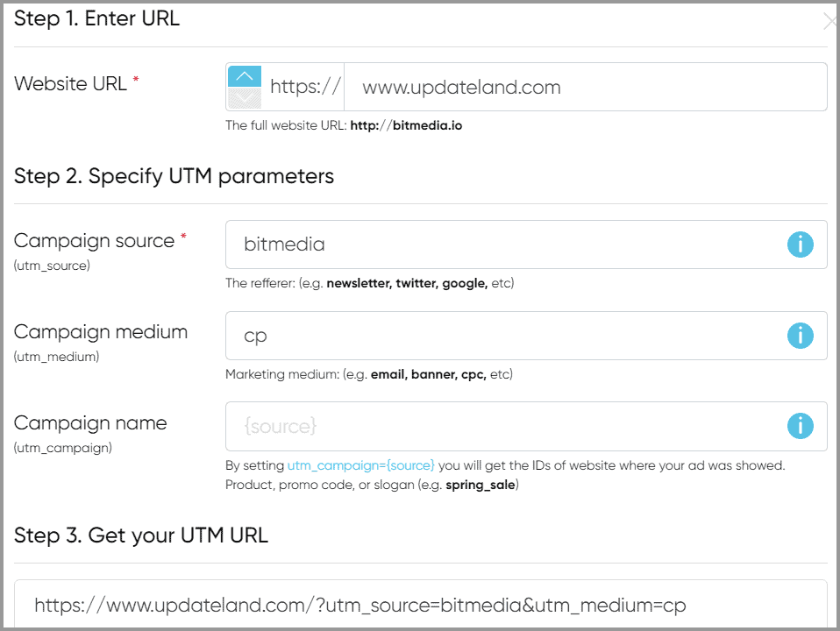Click the blue up arrow protocol switcher

pyautogui.click(x=245, y=76)
